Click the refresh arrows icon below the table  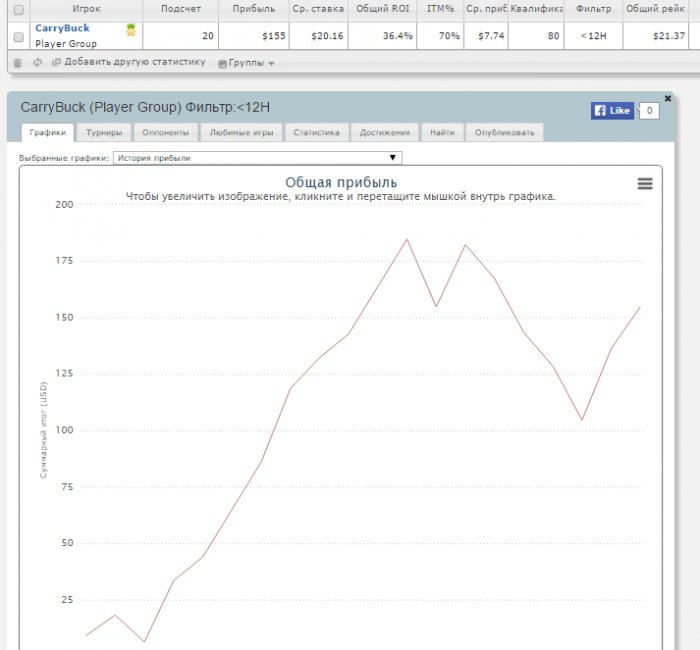click(37, 62)
